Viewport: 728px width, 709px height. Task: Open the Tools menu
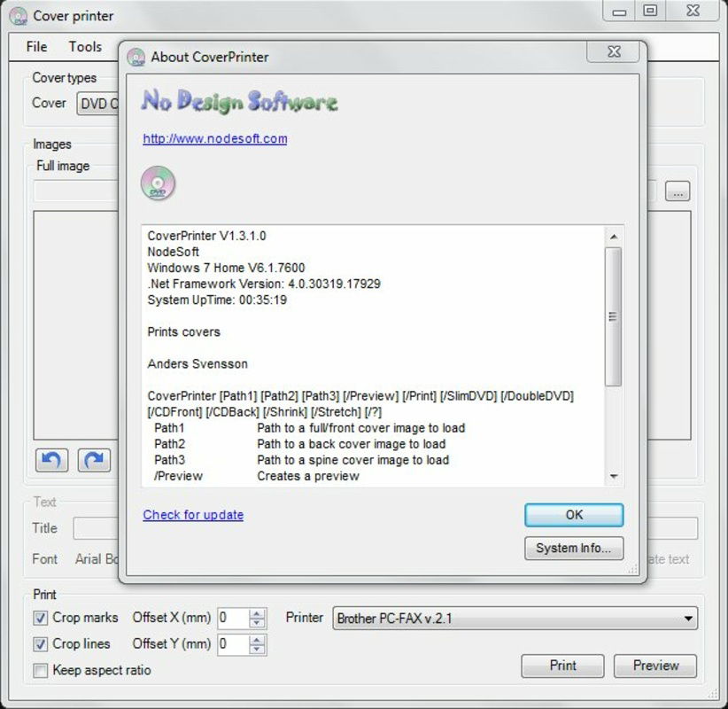[85, 47]
